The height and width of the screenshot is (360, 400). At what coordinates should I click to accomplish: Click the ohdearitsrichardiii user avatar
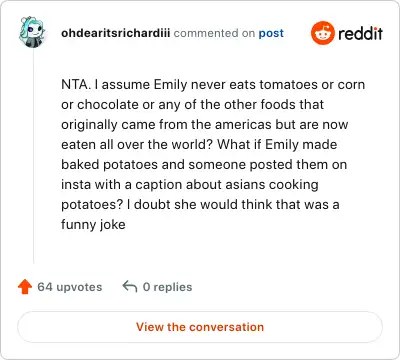[x=33, y=32]
